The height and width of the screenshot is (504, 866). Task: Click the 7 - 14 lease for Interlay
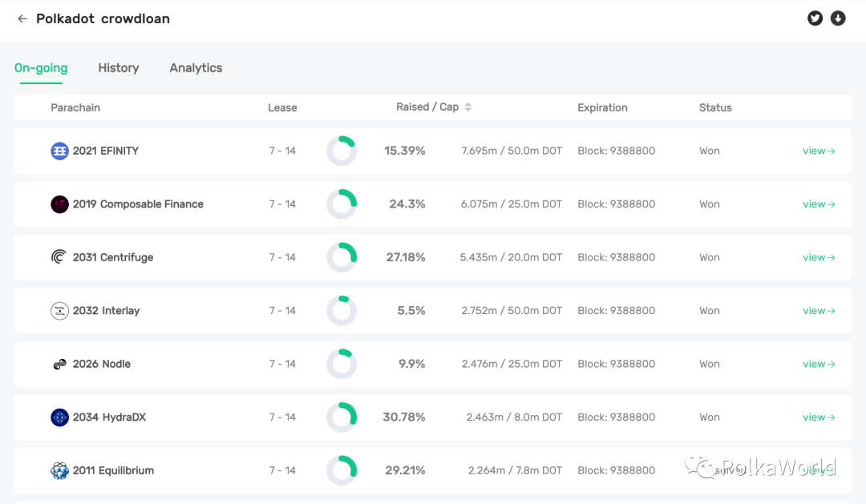[282, 311]
